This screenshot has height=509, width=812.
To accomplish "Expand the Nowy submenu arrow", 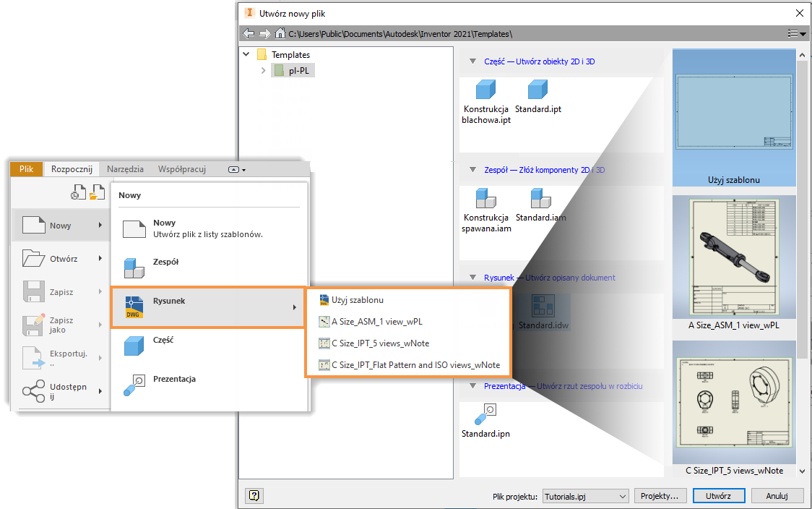I will point(100,225).
